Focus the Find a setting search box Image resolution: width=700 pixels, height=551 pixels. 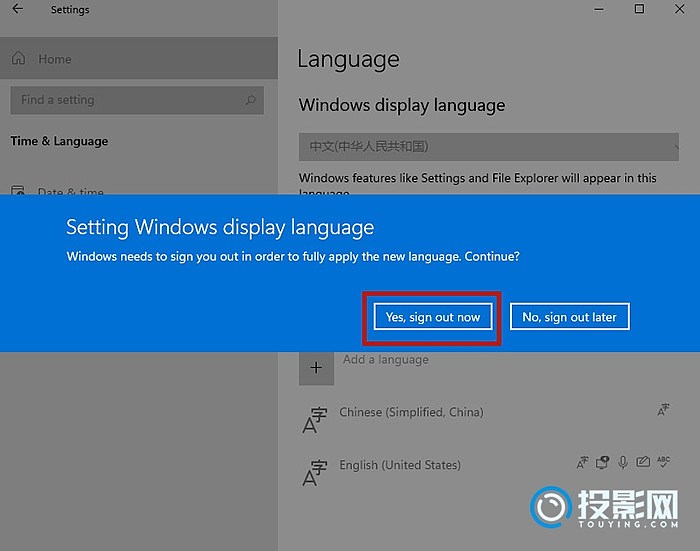tap(137, 100)
